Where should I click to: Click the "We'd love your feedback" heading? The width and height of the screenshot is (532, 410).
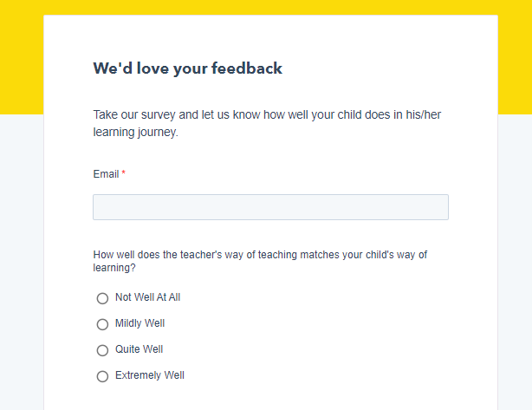[x=187, y=68]
